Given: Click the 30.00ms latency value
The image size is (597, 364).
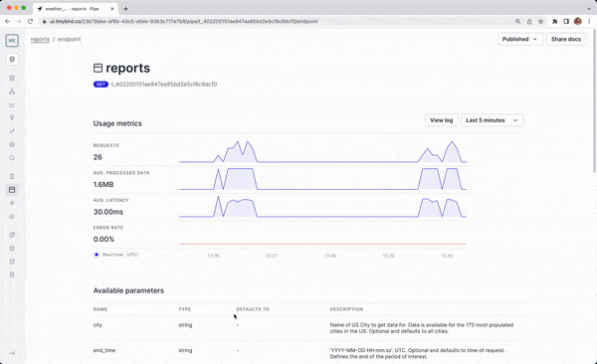Looking at the screenshot, I should click(108, 212).
